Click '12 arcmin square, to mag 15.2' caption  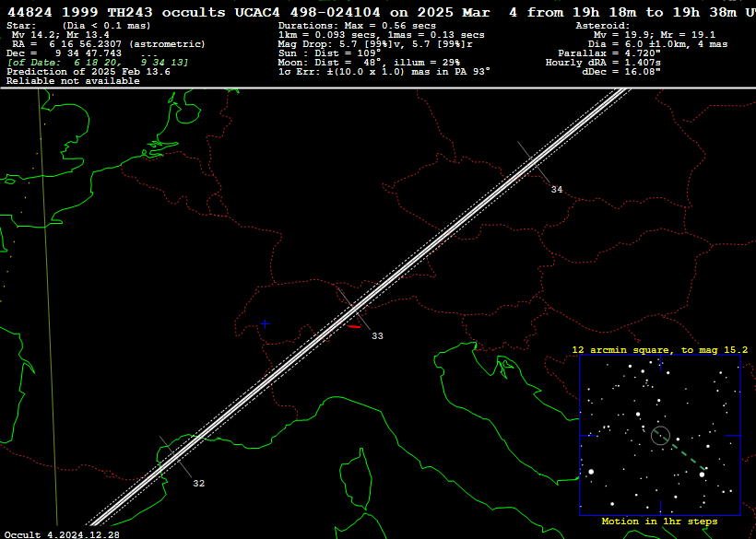(x=660, y=350)
